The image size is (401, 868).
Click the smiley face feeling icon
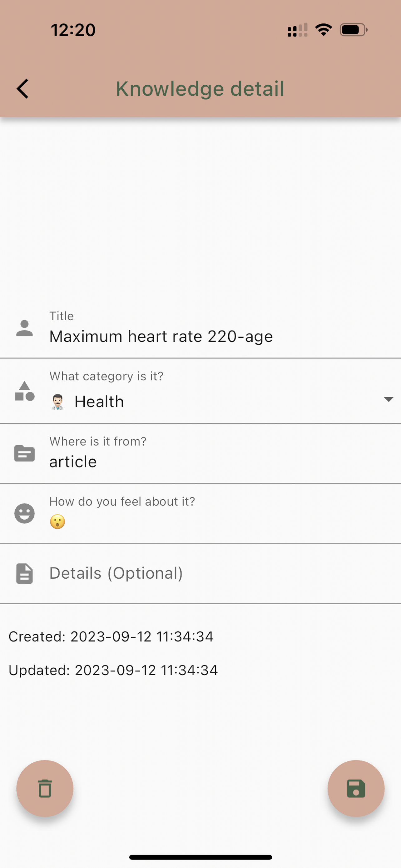coord(25,514)
